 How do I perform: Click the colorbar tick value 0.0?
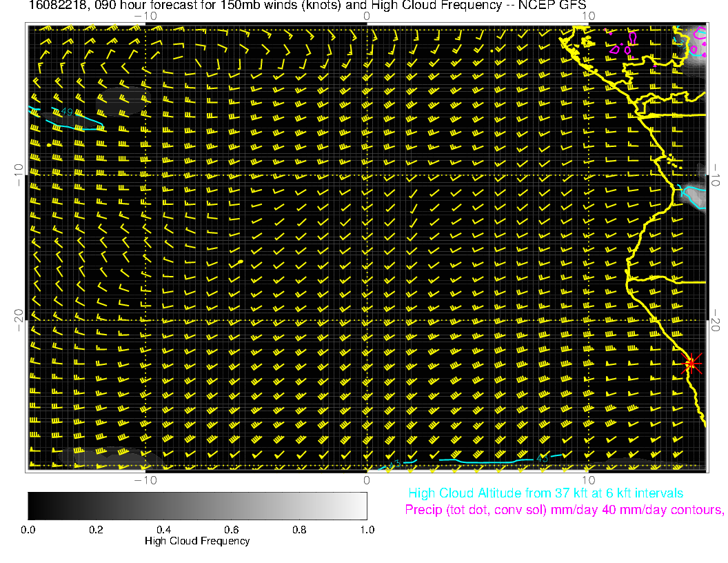point(28,530)
